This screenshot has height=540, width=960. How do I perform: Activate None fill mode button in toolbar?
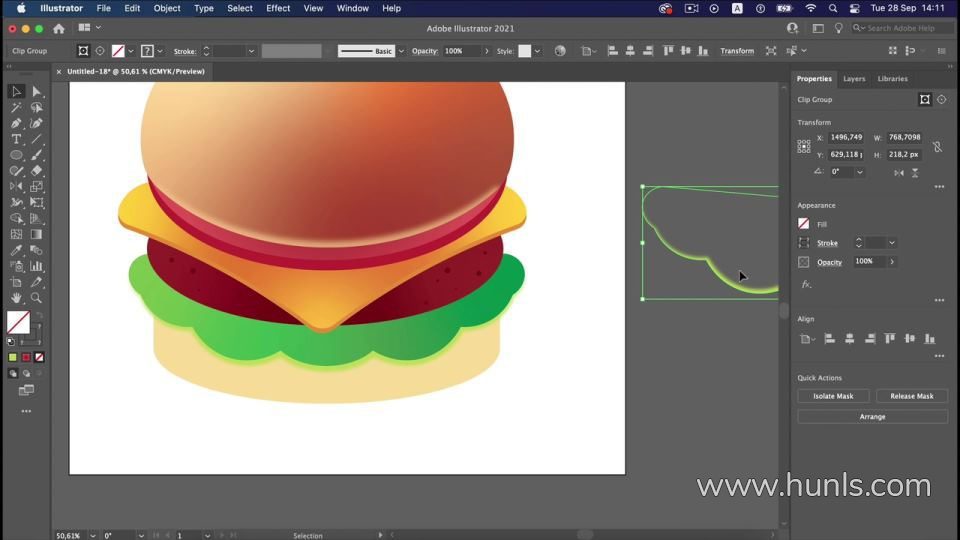[x=39, y=357]
